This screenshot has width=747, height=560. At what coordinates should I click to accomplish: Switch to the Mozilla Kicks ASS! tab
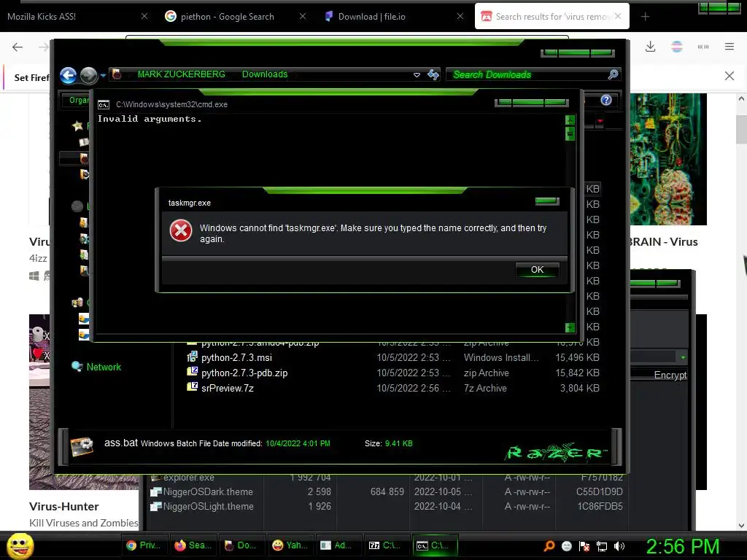click(42, 17)
